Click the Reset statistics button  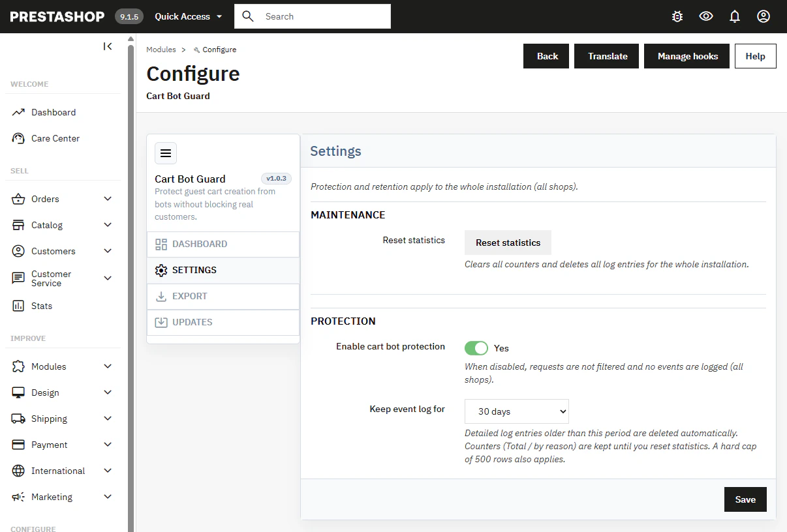(508, 243)
